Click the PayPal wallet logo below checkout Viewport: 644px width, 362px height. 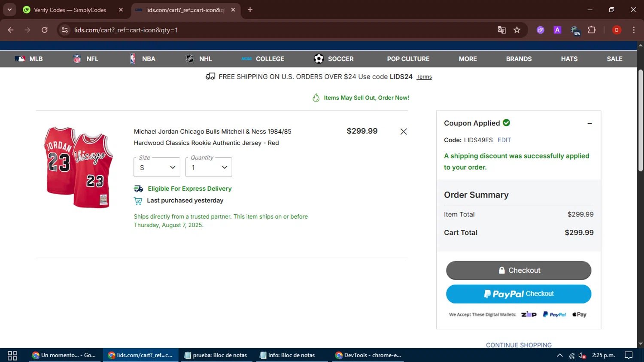click(554, 314)
